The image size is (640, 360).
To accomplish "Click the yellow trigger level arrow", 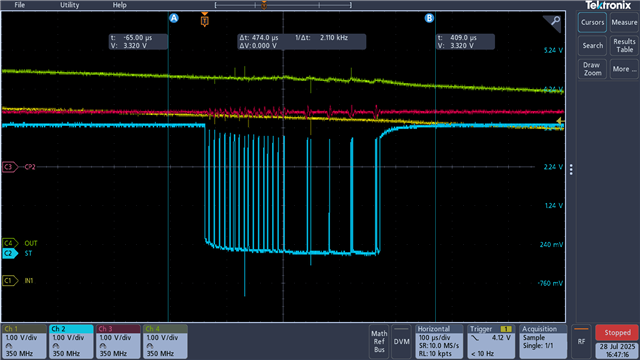I will [560, 121].
